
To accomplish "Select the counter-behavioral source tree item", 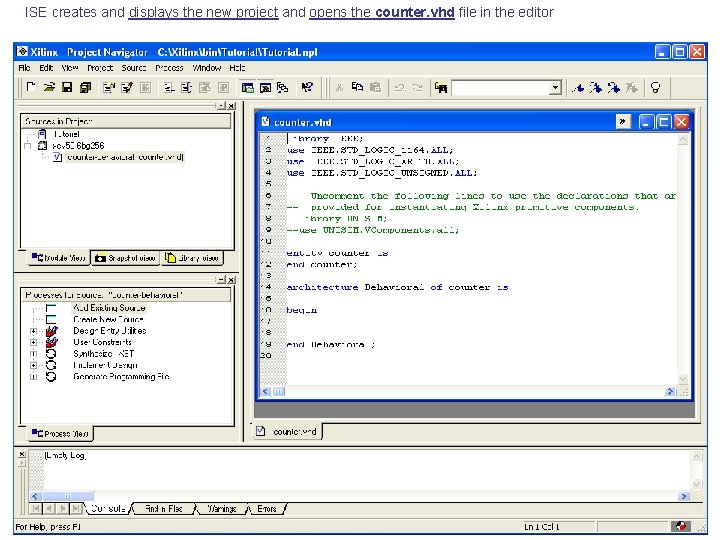I will pyautogui.click(x=125, y=157).
